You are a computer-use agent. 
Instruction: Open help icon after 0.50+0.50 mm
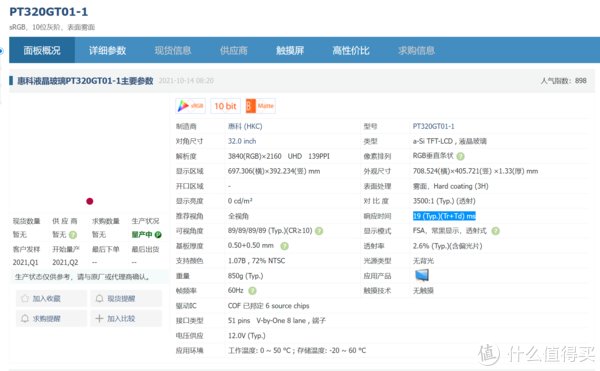coord(284,246)
